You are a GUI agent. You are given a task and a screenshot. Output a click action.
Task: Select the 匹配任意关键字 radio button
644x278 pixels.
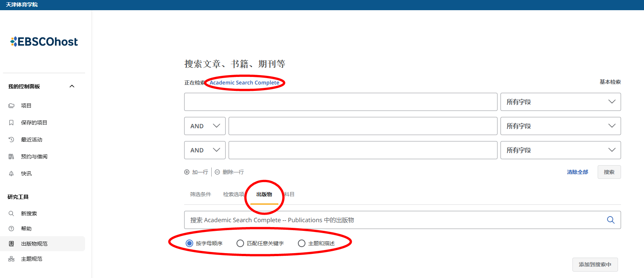coord(240,243)
